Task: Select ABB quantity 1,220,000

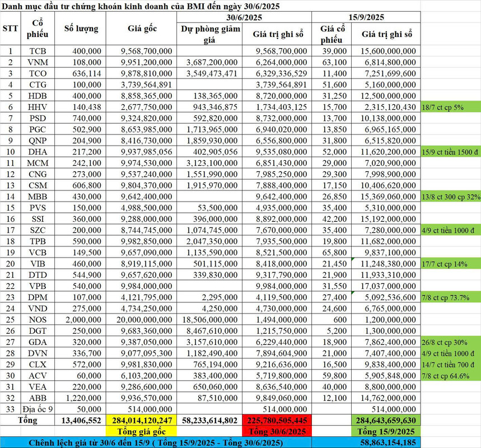Action: point(81,398)
